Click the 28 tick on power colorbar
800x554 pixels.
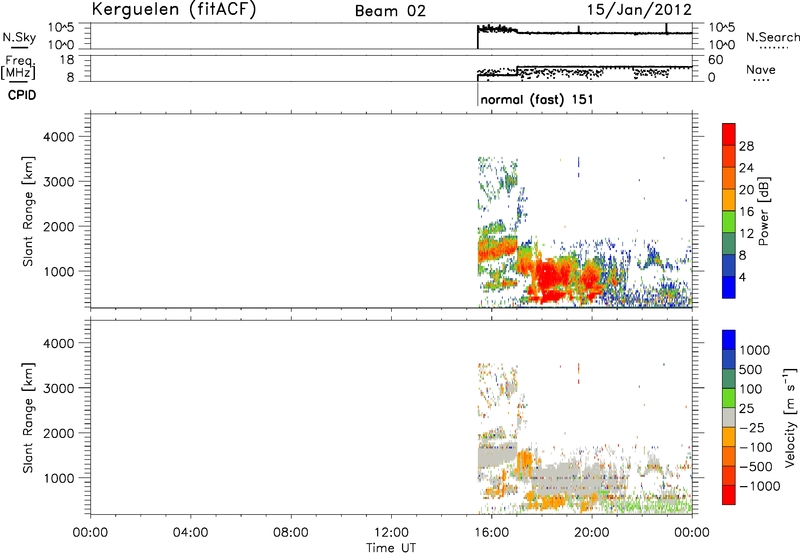[x=746, y=146]
